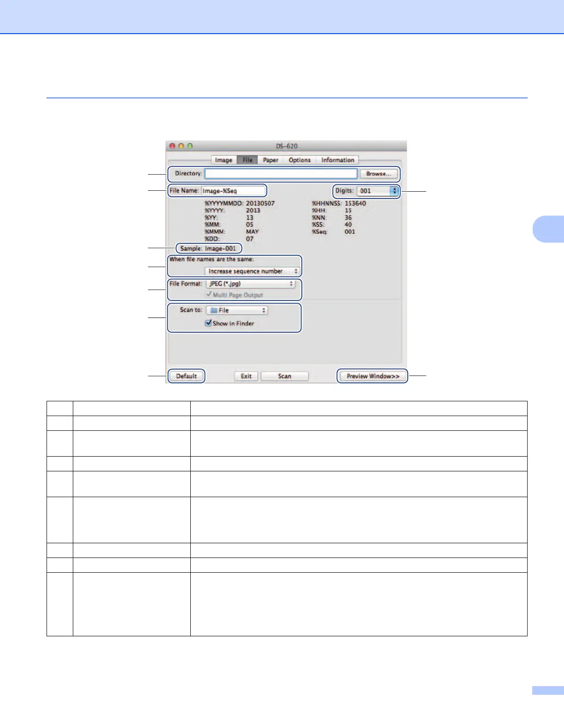Click the Scan button
564x728 pixels.
click(x=285, y=376)
